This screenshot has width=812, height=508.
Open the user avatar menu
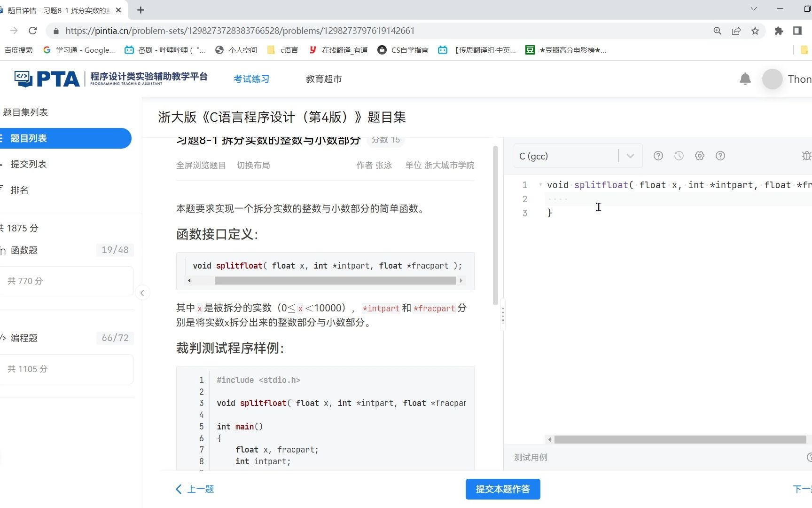(x=772, y=79)
